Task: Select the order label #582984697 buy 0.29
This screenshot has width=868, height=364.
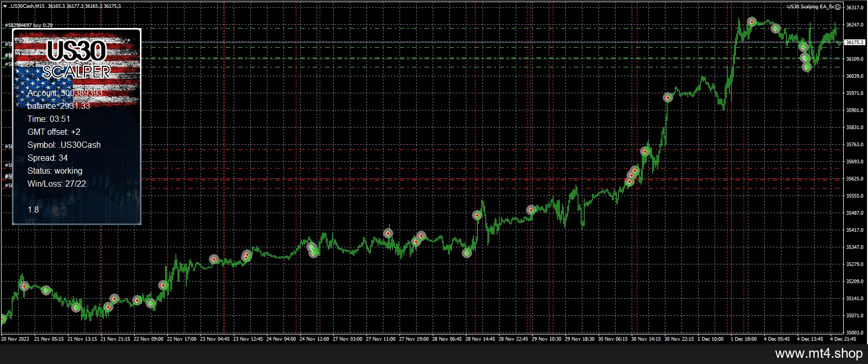Action: [29, 25]
